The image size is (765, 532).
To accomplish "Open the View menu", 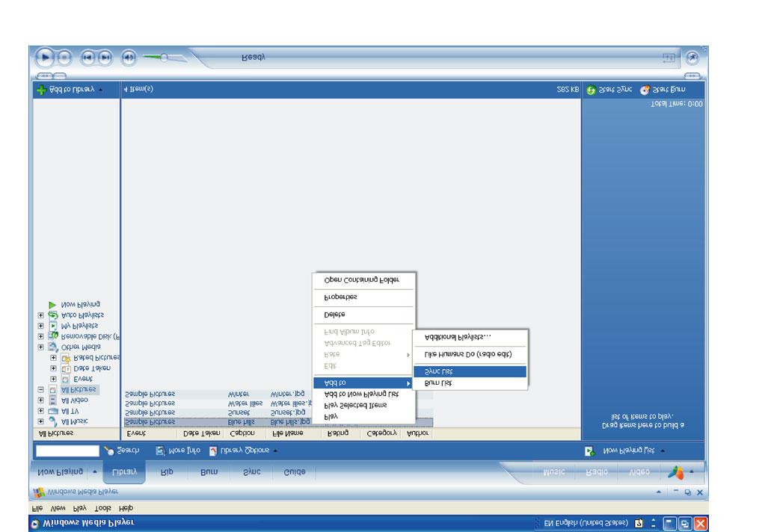I will [x=58, y=508].
